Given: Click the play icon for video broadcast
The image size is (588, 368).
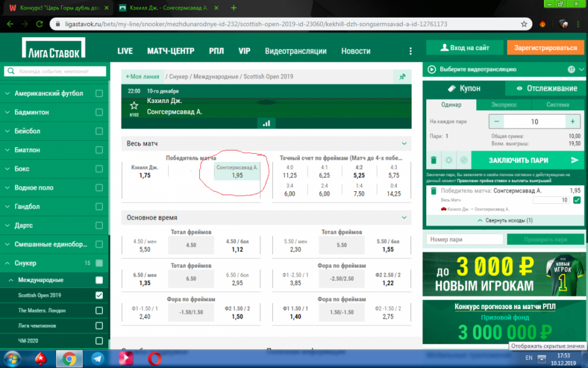Looking at the screenshot, I should click(432, 69).
